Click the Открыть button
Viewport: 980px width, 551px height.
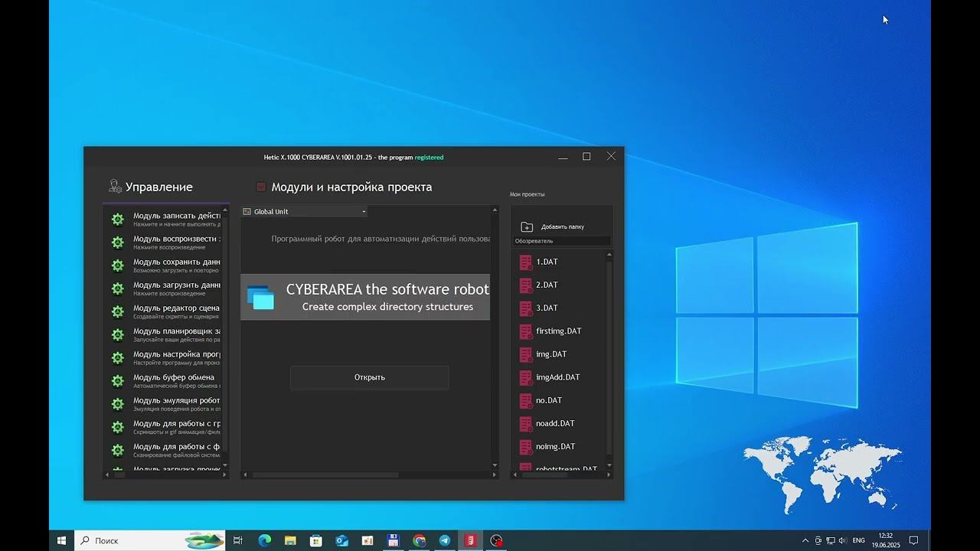[x=370, y=377]
